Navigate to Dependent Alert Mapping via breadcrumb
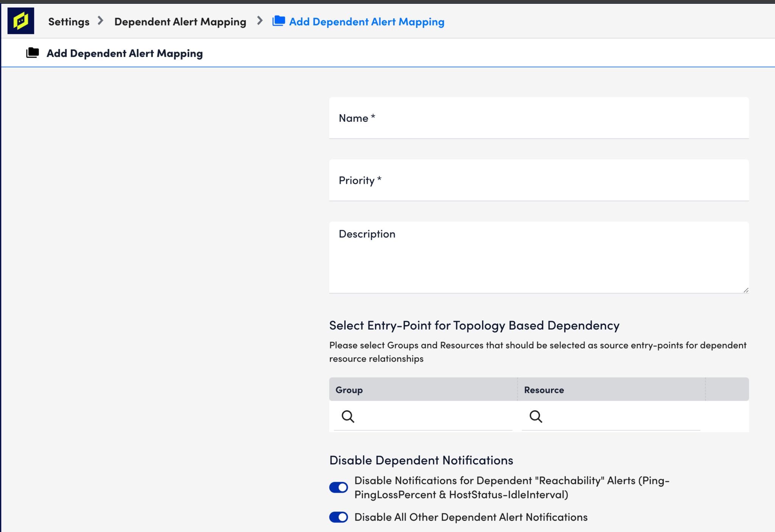The height and width of the screenshot is (532, 775). 180,21
